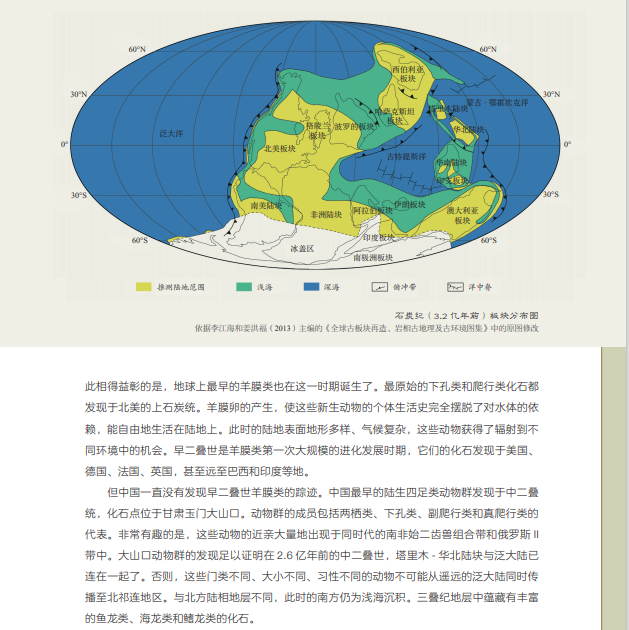Image resolution: width=629 pixels, height=630 pixels.
Task: Click the 伊朗板块 map label
Action: point(410,205)
